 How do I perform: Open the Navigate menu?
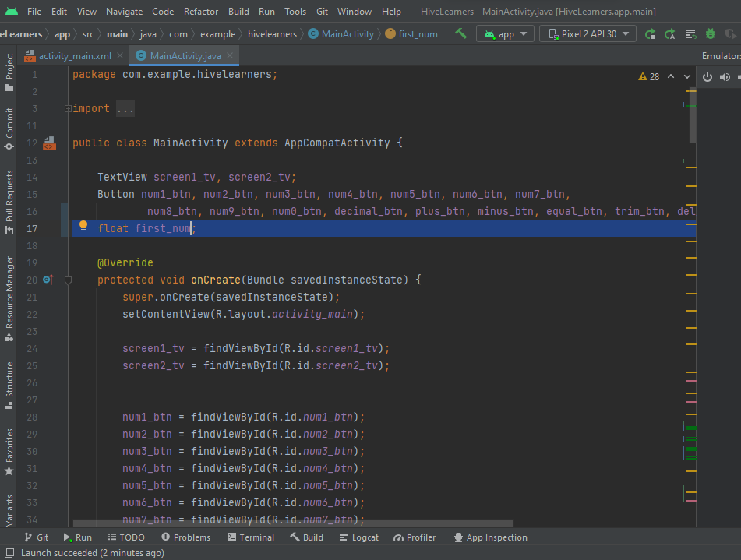point(125,12)
